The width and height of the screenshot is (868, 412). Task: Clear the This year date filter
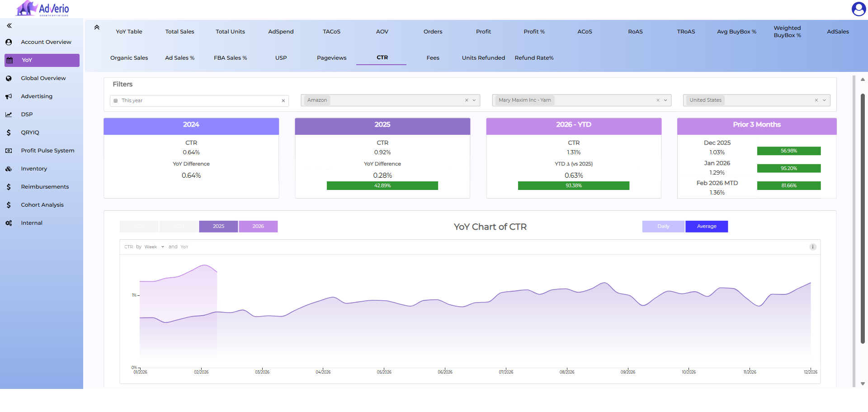pos(283,101)
